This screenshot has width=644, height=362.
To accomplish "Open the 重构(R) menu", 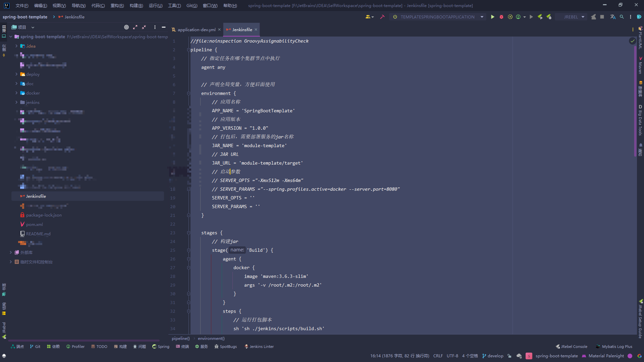I will click(117, 5).
